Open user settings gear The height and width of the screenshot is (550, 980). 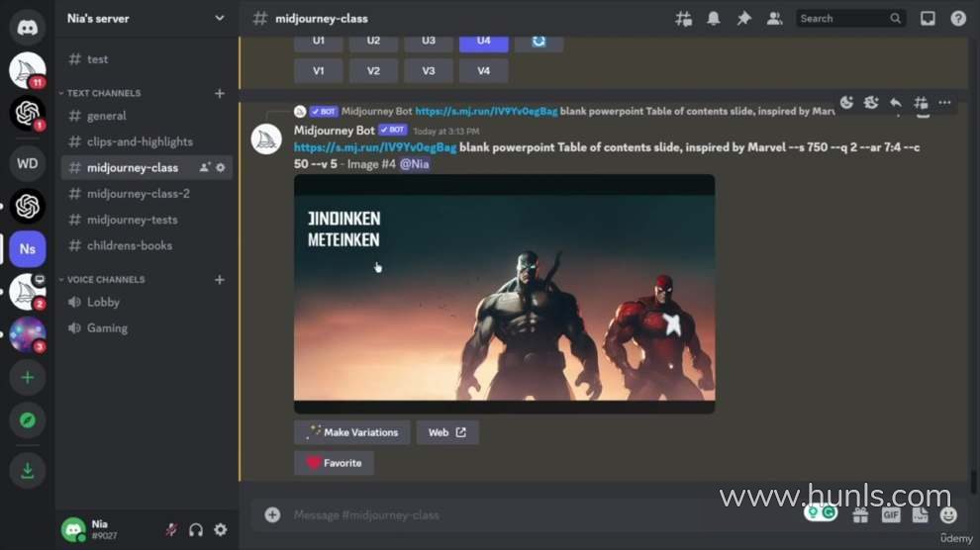[x=221, y=530]
